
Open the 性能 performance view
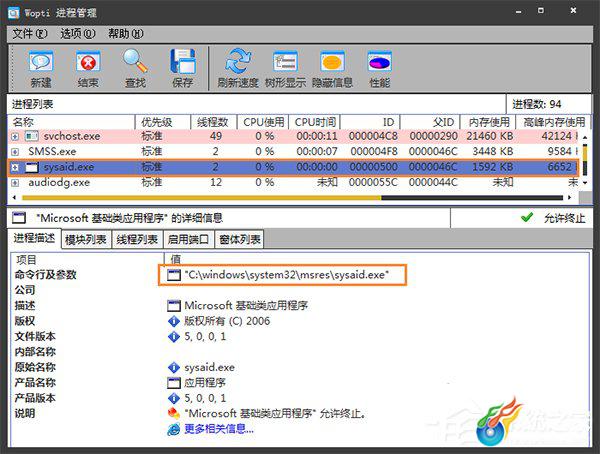coord(379,62)
